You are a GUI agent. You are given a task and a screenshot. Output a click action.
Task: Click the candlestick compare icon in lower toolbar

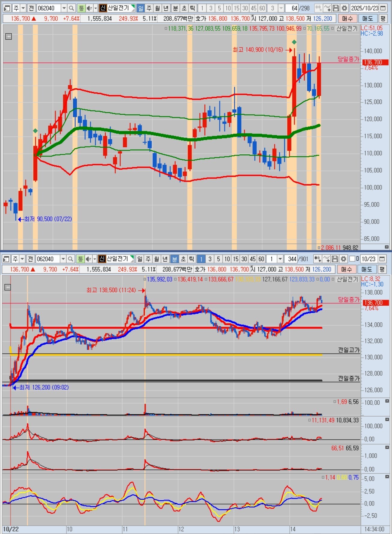pos(318,259)
